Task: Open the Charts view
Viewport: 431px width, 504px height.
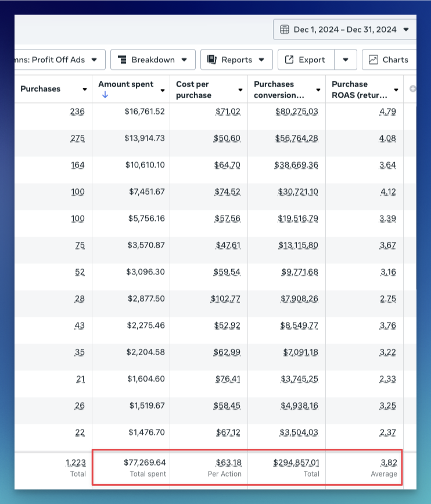Action: [x=389, y=60]
